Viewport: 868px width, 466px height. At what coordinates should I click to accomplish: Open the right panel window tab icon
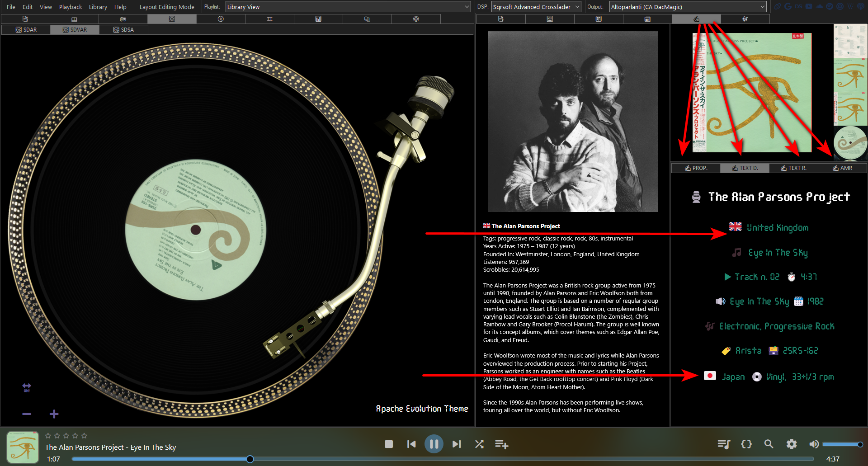click(647, 19)
